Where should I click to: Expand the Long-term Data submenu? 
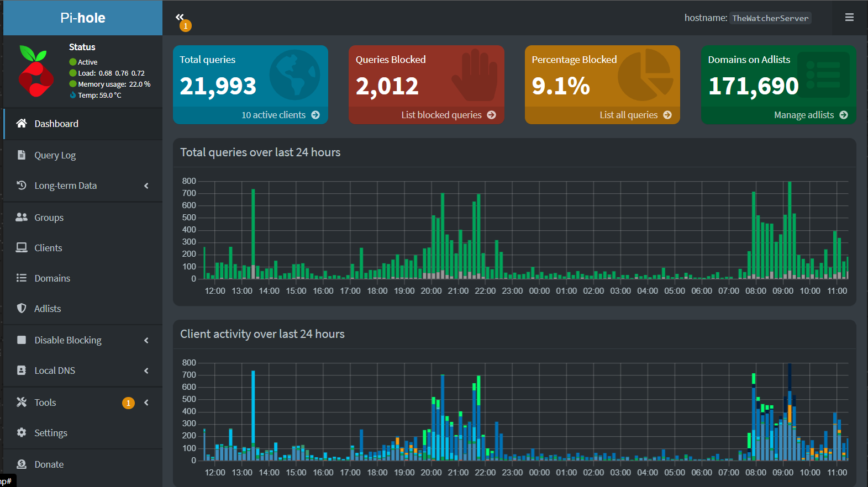coord(146,186)
